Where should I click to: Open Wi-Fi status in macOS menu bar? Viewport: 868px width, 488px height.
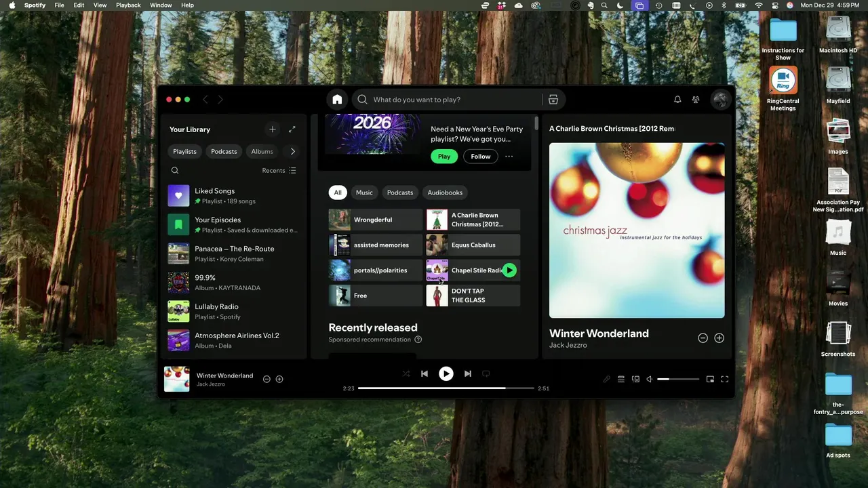(759, 5)
